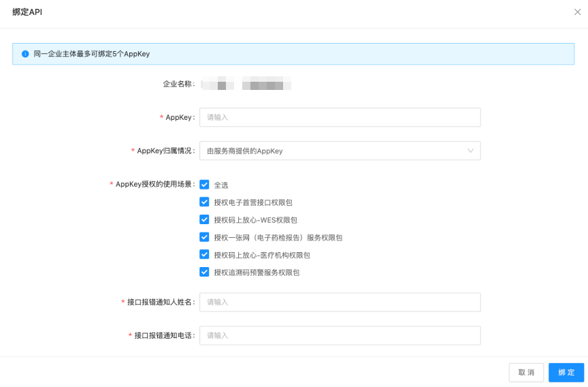588x387 pixels.
Task: Focus the AppKey input field
Action: (339, 117)
